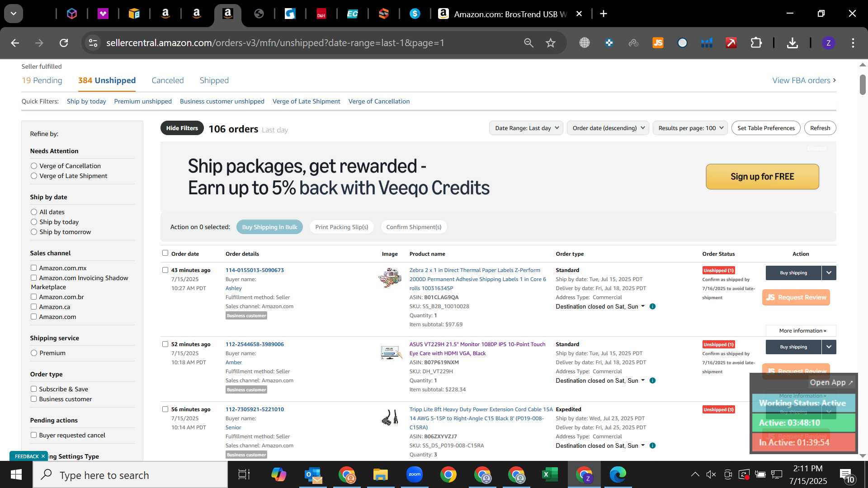
Task: Click Tripp Lite power cord product thumbnail
Action: [x=390, y=418]
